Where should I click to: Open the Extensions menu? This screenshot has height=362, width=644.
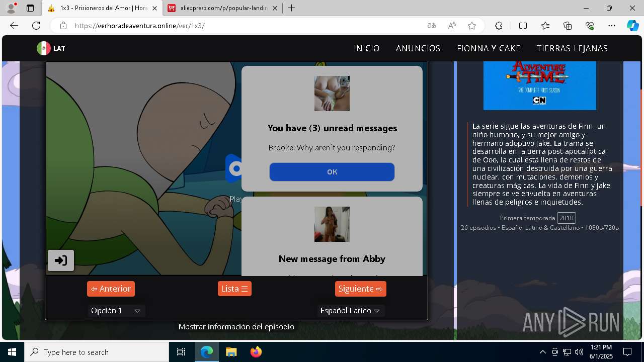(499, 26)
